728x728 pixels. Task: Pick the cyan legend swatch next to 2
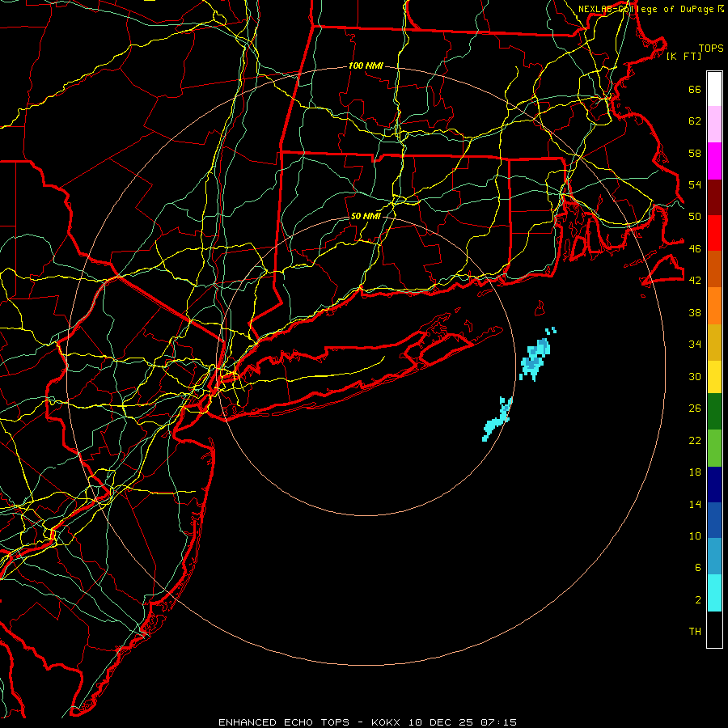tap(714, 593)
